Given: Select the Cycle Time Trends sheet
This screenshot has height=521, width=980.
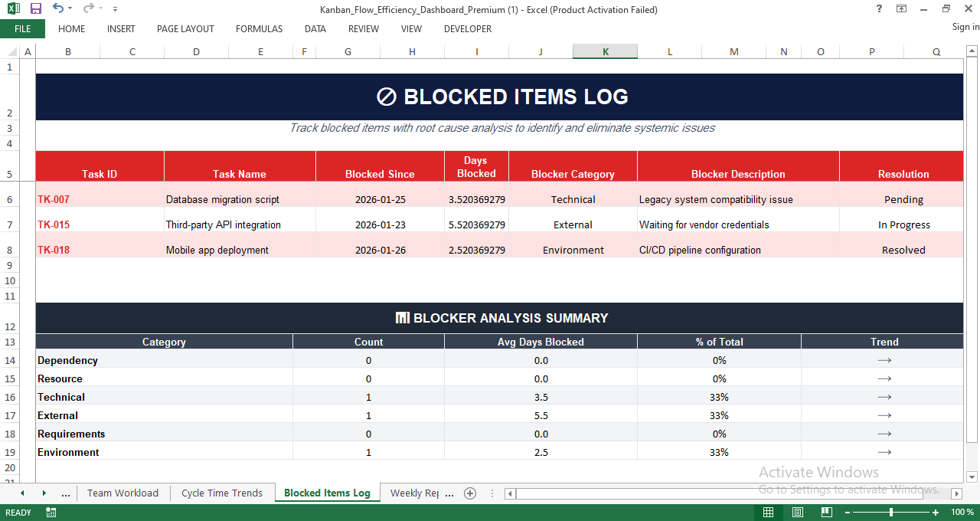Looking at the screenshot, I should pyautogui.click(x=222, y=493).
